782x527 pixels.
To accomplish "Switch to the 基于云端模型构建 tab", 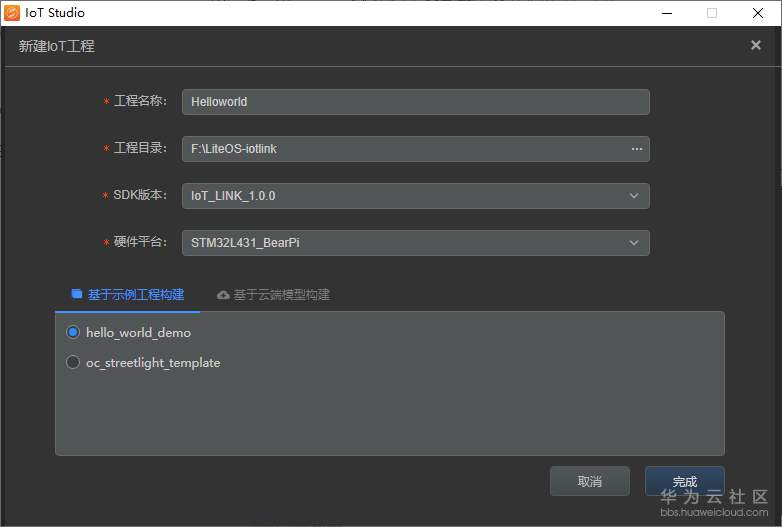I will (273, 295).
